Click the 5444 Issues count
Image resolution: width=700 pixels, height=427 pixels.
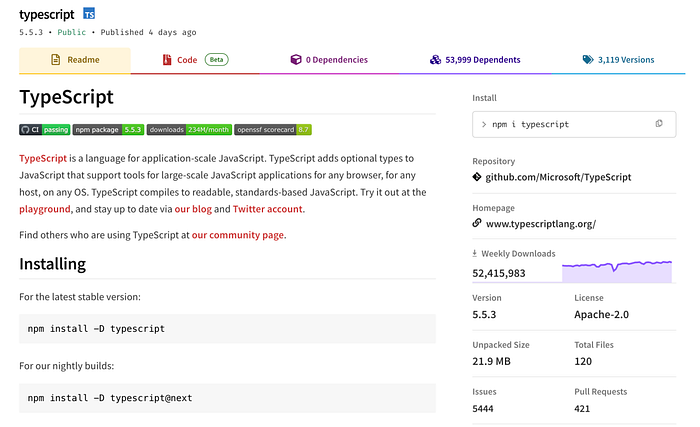[x=483, y=409]
